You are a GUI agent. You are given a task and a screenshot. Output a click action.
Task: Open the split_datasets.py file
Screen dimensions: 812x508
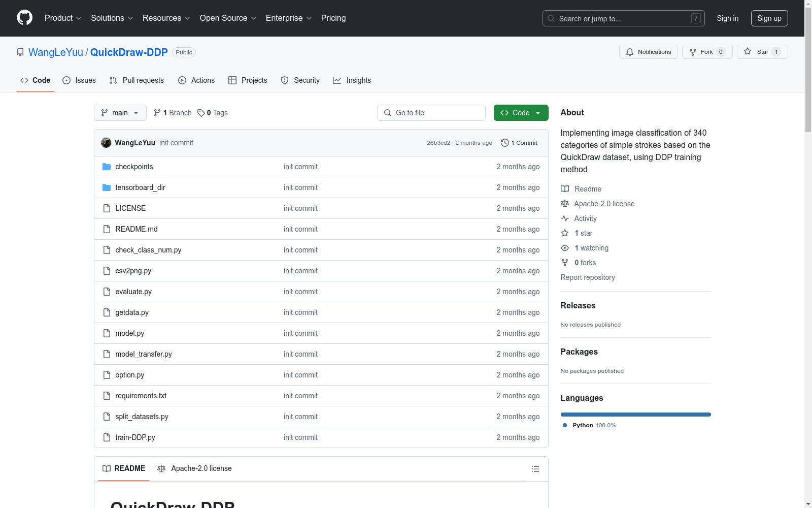[x=142, y=417]
